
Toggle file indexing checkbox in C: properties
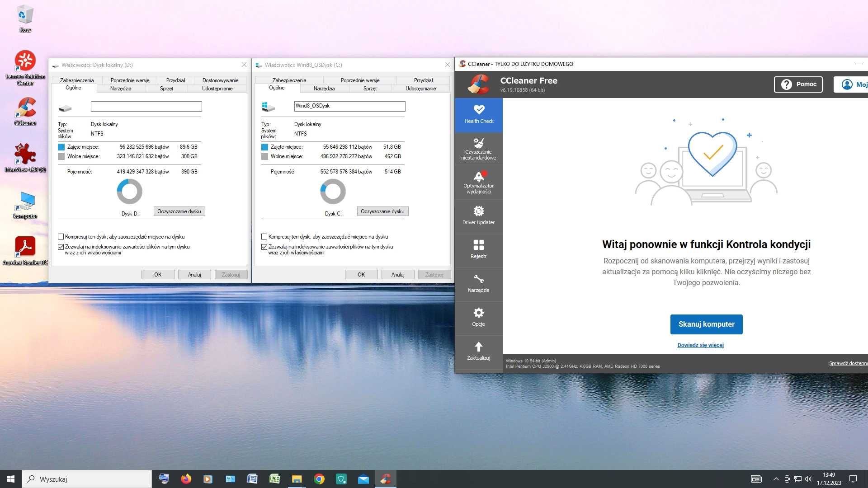coord(264,247)
